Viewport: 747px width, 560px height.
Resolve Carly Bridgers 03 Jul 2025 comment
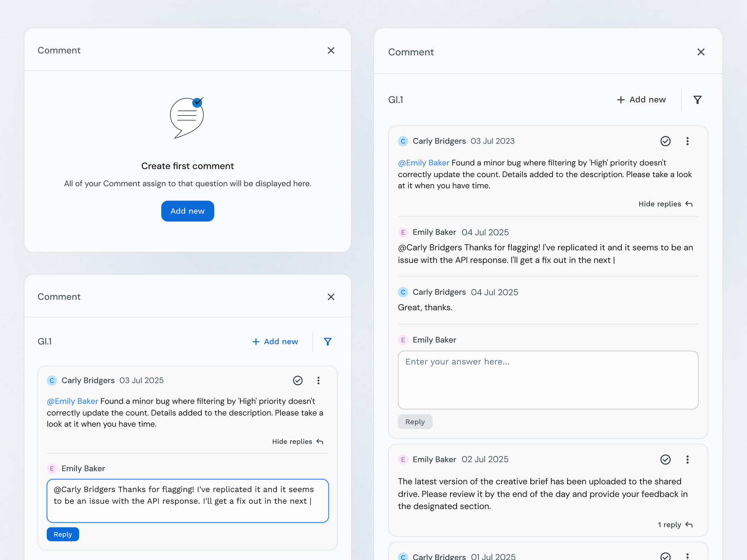(x=298, y=381)
